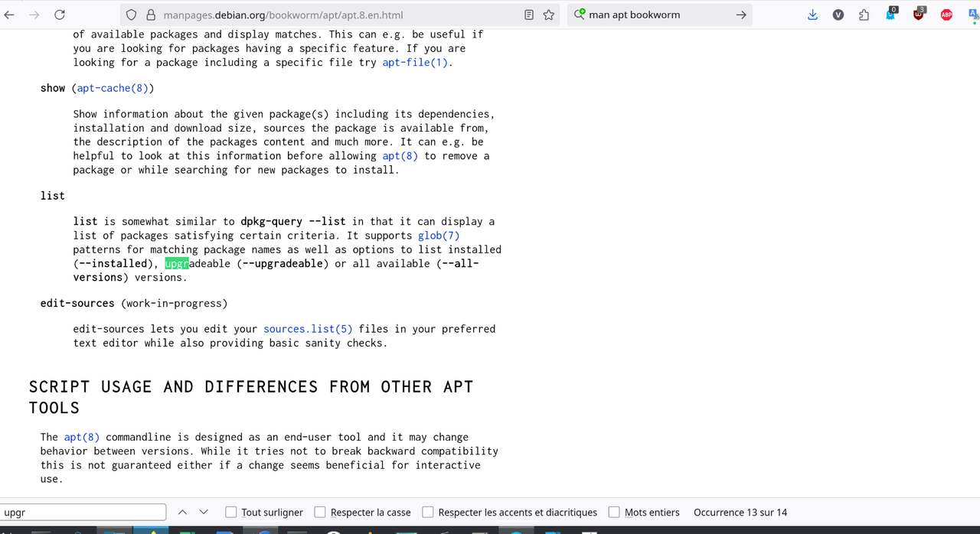Enable Respecter les accents et diacritiques
Image resolution: width=980 pixels, height=534 pixels.
(x=428, y=512)
